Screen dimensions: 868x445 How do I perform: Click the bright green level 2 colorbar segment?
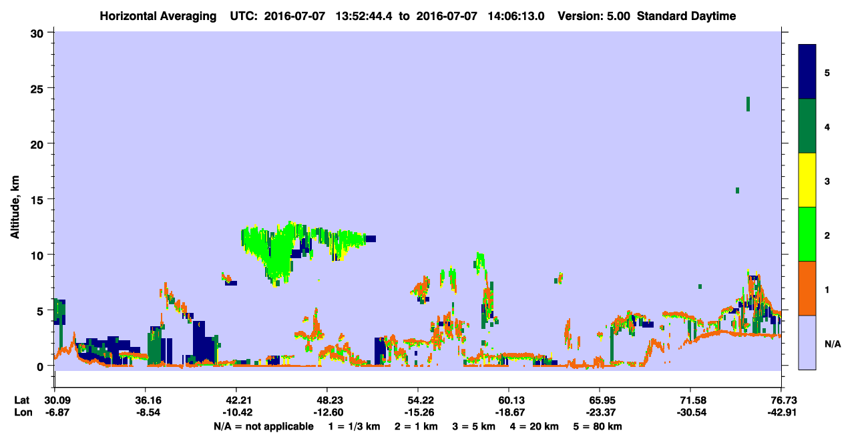[x=807, y=234]
